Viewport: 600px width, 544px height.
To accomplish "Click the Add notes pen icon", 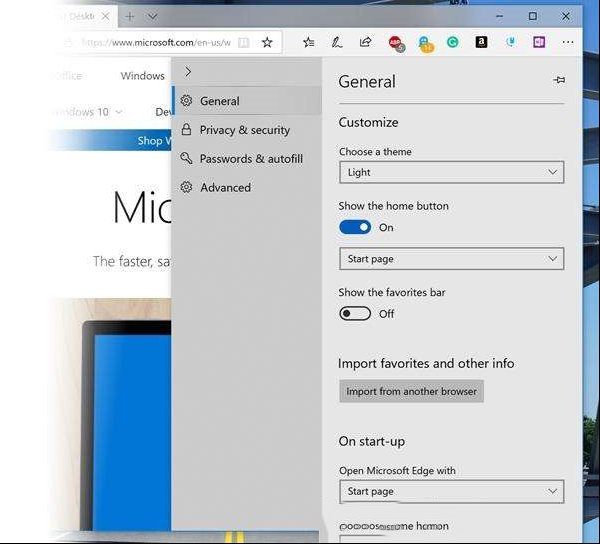I will click(337, 42).
